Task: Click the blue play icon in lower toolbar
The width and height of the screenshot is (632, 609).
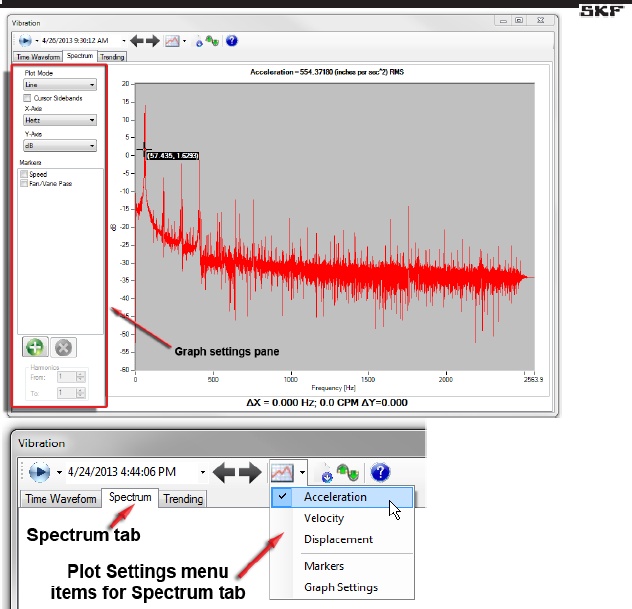Action: [39, 471]
